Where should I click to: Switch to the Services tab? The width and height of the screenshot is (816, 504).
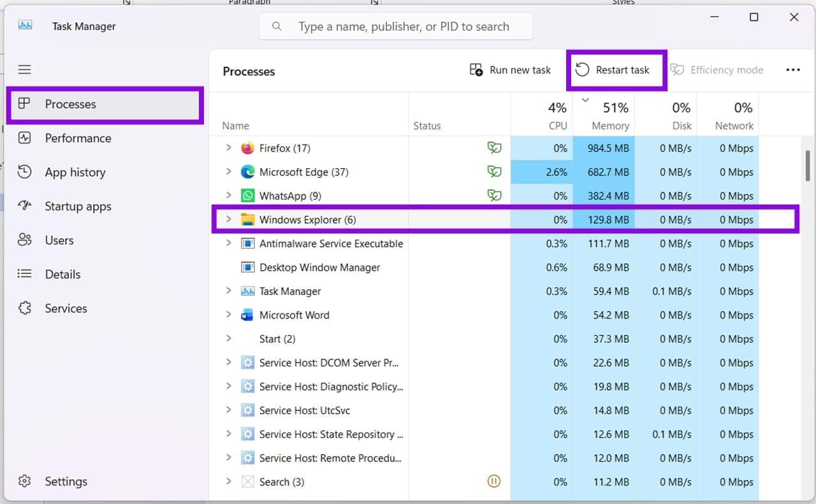point(105,308)
